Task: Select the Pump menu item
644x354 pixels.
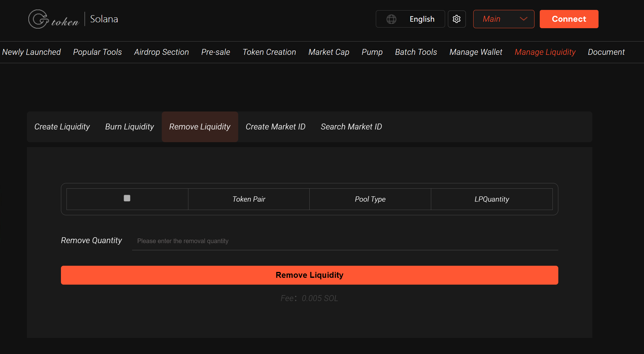Action: (372, 52)
